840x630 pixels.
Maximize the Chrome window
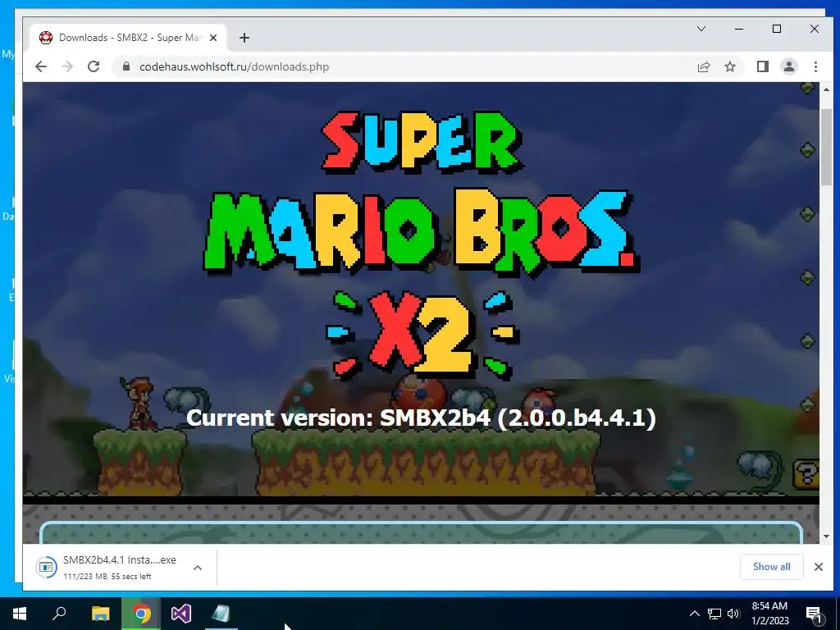776,29
